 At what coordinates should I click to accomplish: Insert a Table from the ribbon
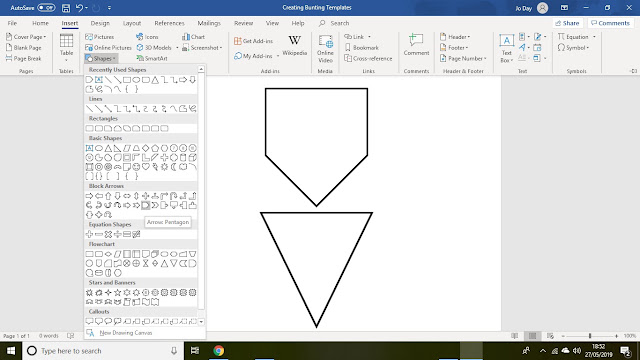pyautogui.click(x=66, y=48)
